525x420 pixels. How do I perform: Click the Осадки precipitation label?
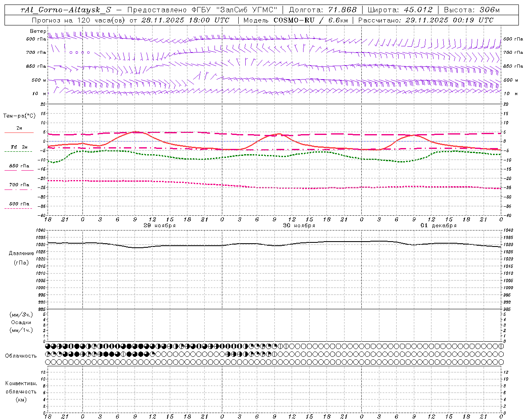click(x=21, y=322)
